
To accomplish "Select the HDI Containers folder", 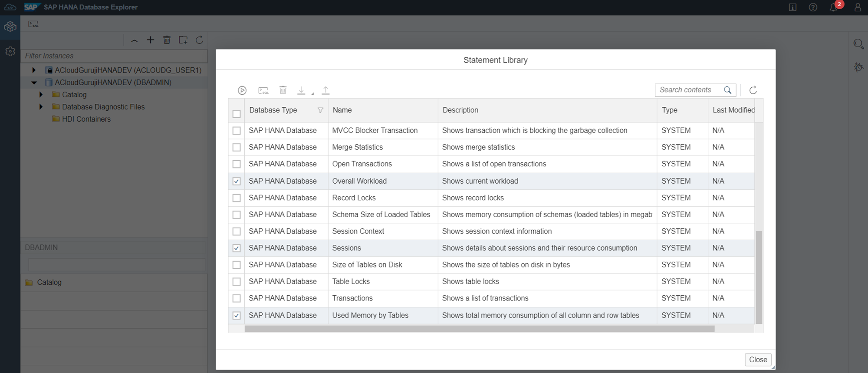I will click(86, 119).
